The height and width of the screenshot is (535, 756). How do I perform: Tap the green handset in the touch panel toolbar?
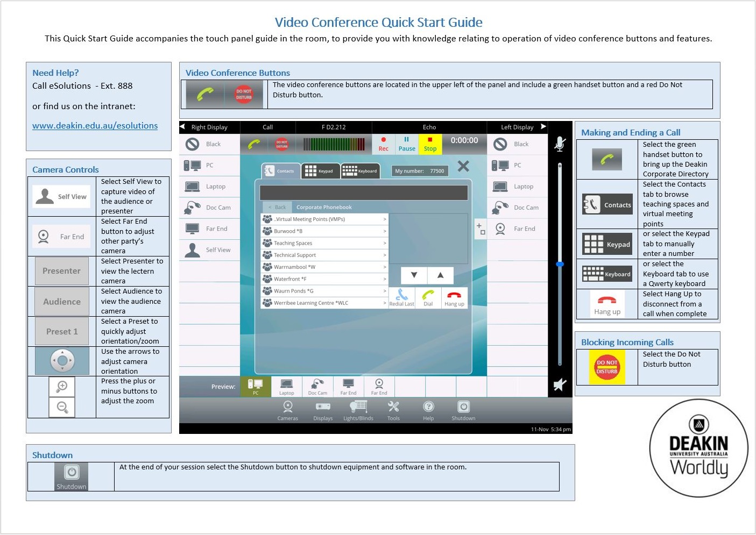[x=255, y=144]
